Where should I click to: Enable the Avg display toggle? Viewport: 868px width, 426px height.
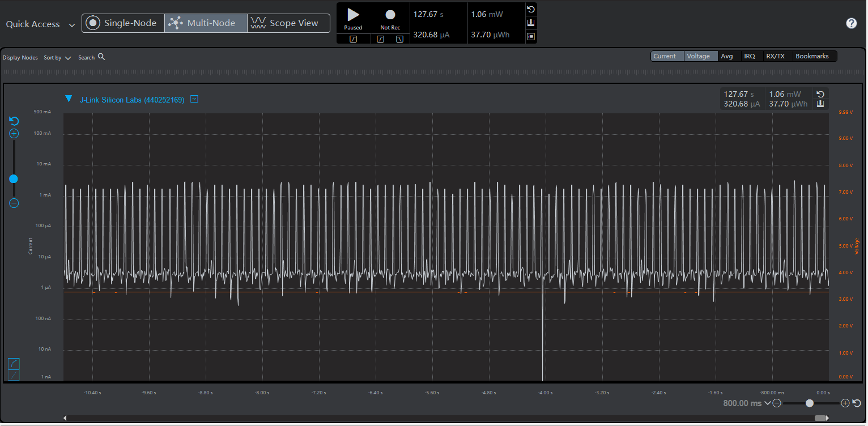pyautogui.click(x=726, y=56)
